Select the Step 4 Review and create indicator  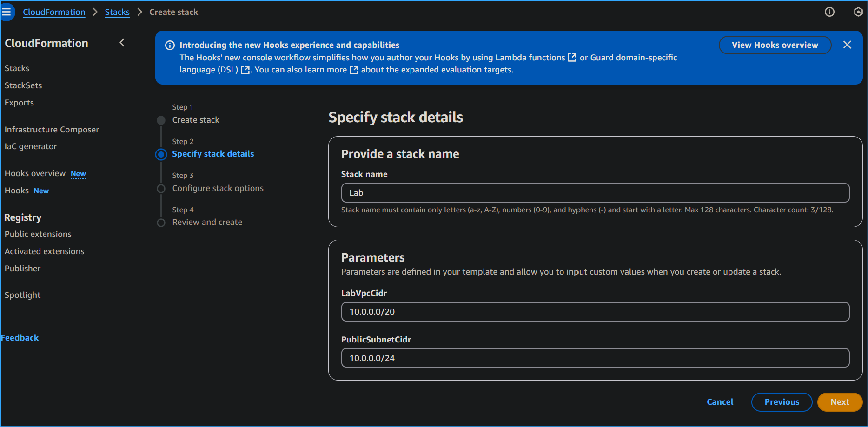click(x=161, y=223)
